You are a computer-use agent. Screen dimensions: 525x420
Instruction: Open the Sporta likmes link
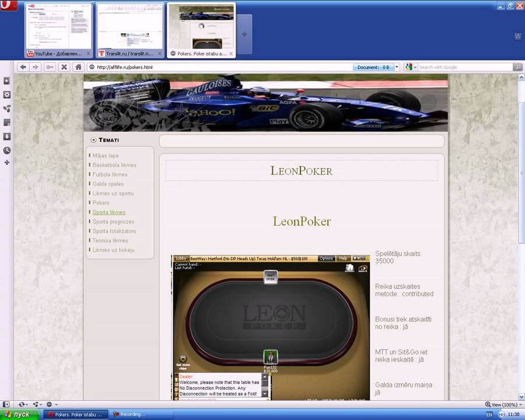pos(109,212)
